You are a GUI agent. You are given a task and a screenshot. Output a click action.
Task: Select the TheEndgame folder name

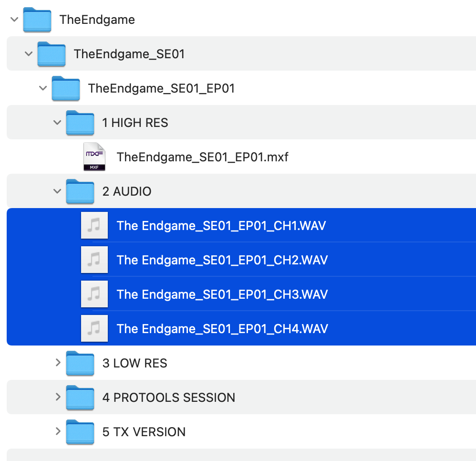[x=97, y=20]
